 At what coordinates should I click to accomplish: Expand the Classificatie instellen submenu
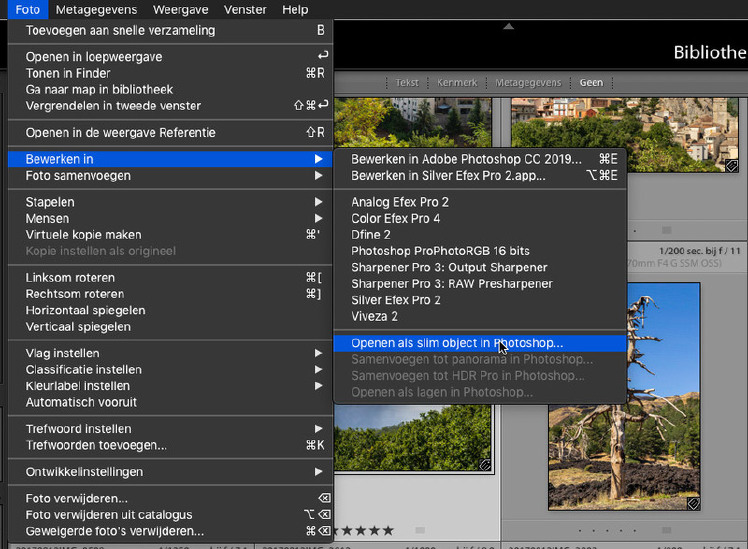(x=170, y=370)
